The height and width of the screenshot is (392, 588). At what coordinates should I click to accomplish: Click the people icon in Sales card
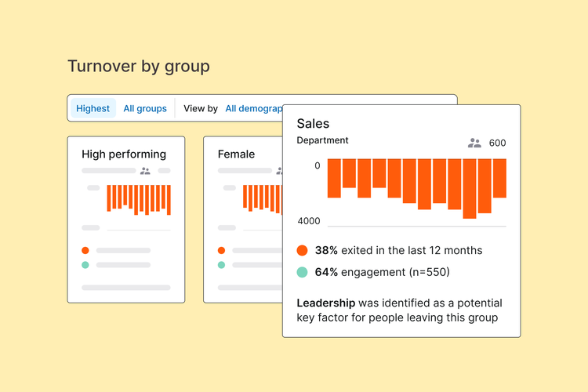[474, 143]
